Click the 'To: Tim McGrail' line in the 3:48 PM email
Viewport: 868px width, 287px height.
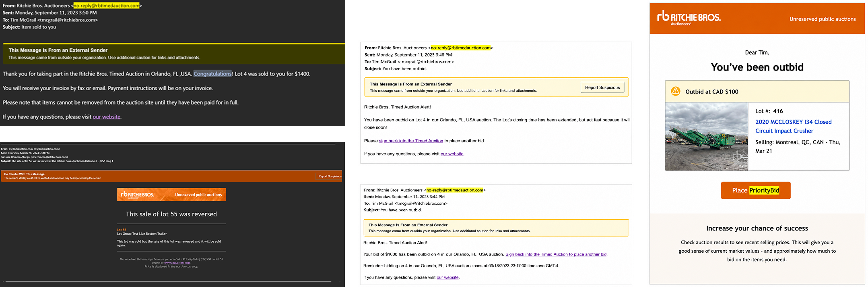[409, 62]
